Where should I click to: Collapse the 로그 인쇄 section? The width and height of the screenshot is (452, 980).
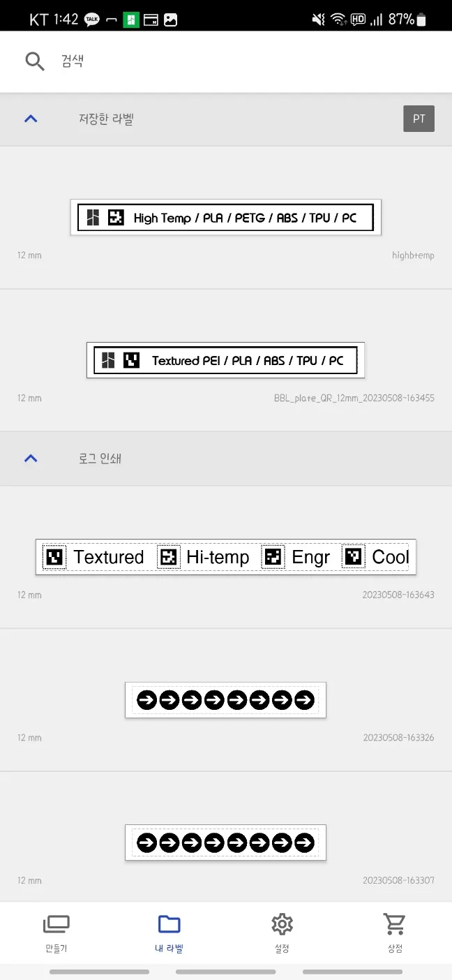(x=31, y=459)
